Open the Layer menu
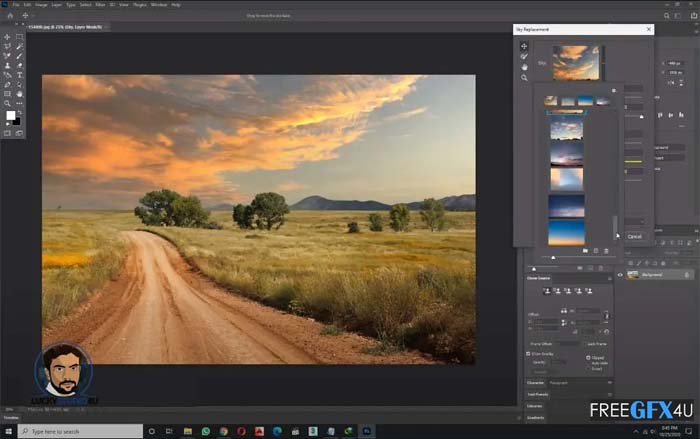Image resolution: width=700 pixels, height=439 pixels. 57,5
